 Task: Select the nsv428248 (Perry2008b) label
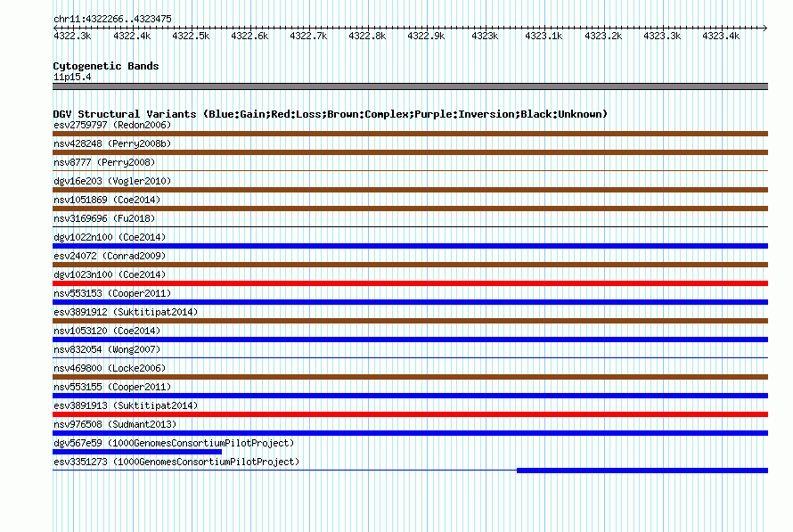coord(112,143)
